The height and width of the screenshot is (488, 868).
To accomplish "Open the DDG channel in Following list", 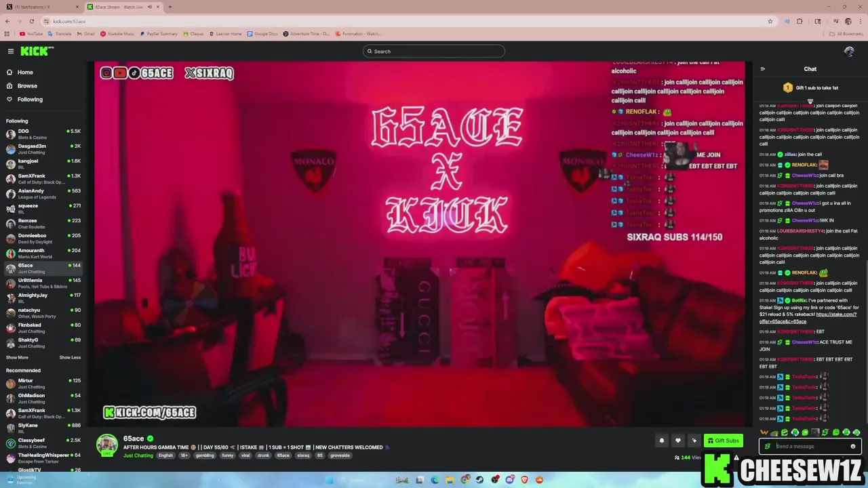I will 43,134.
